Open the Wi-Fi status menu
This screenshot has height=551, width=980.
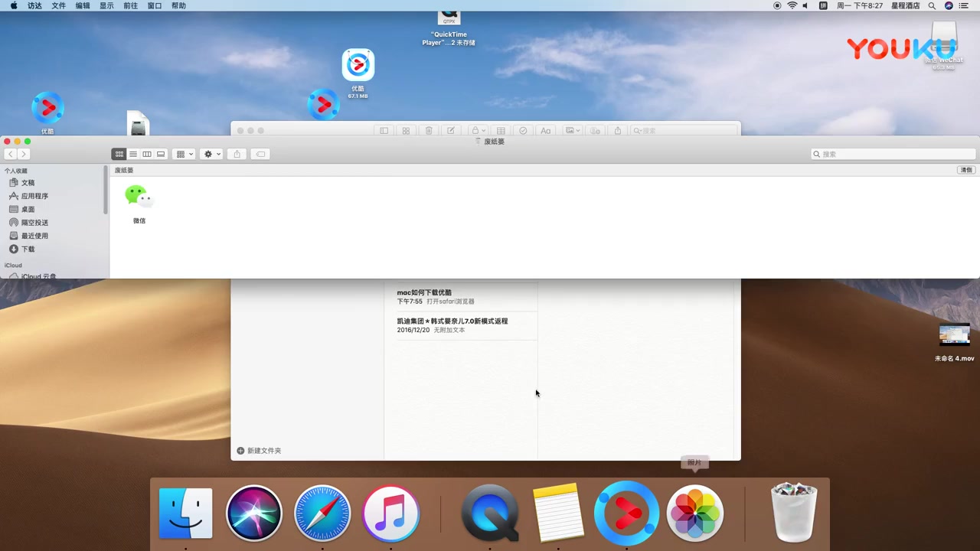(x=792, y=5)
